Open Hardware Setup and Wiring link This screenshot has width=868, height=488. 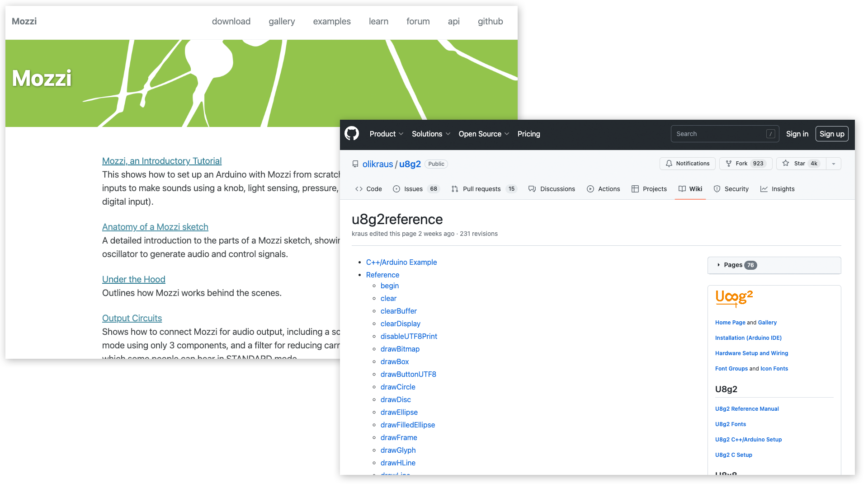click(x=751, y=353)
